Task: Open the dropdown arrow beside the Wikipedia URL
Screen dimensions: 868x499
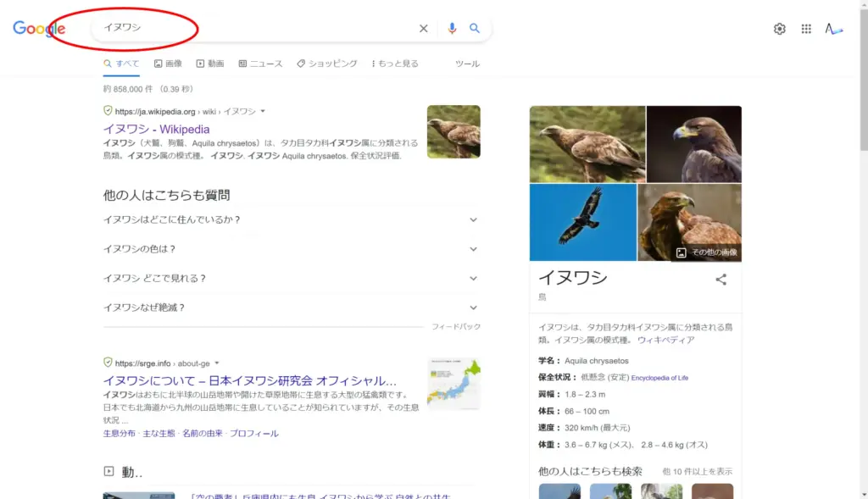Action: point(263,111)
